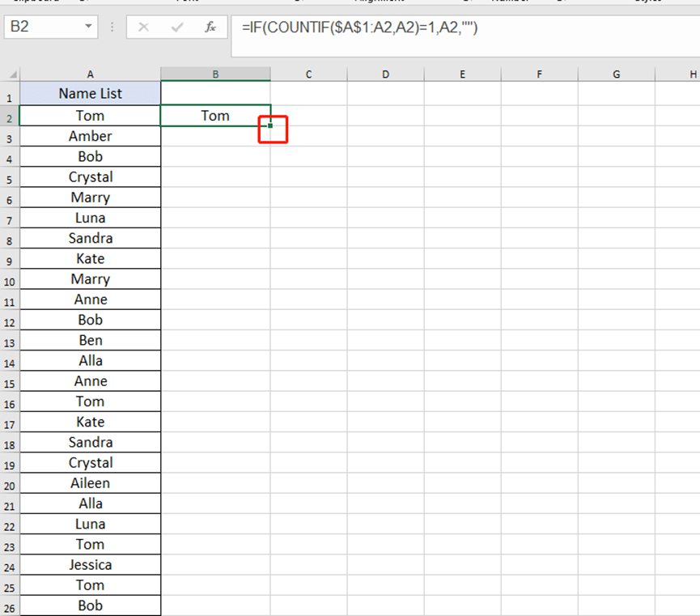Open the Name Box dropdown

click(x=89, y=27)
